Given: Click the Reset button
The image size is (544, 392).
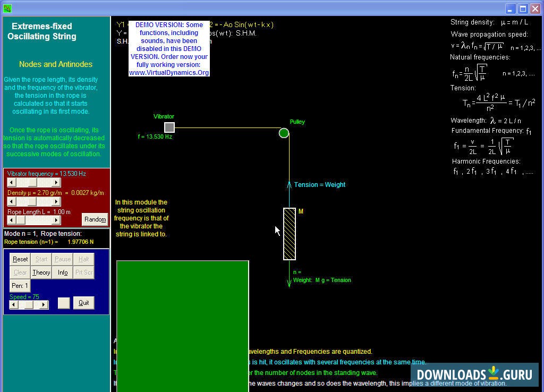Looking at the screenshot, I should point(20,259).
